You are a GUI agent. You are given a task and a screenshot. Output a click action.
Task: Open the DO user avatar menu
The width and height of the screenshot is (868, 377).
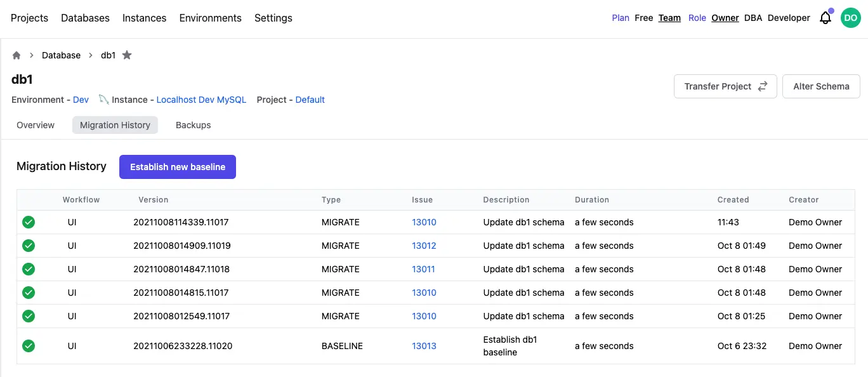click(x=850, y=18)
